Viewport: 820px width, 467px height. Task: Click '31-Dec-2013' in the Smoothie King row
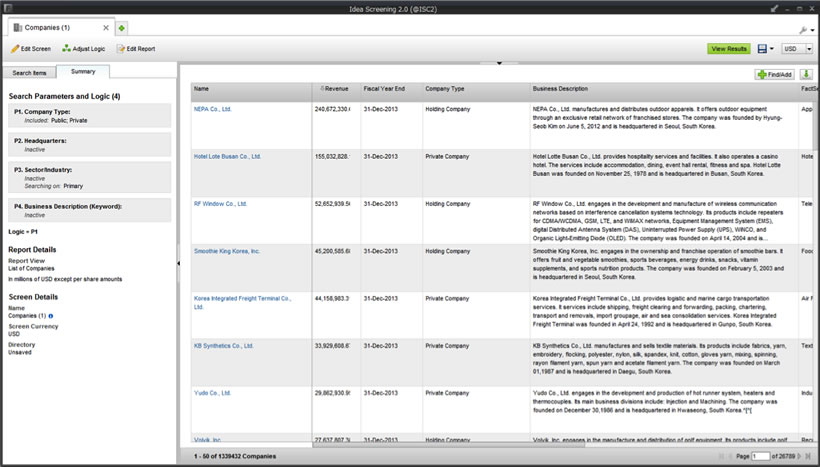click(x=381, y=251)
